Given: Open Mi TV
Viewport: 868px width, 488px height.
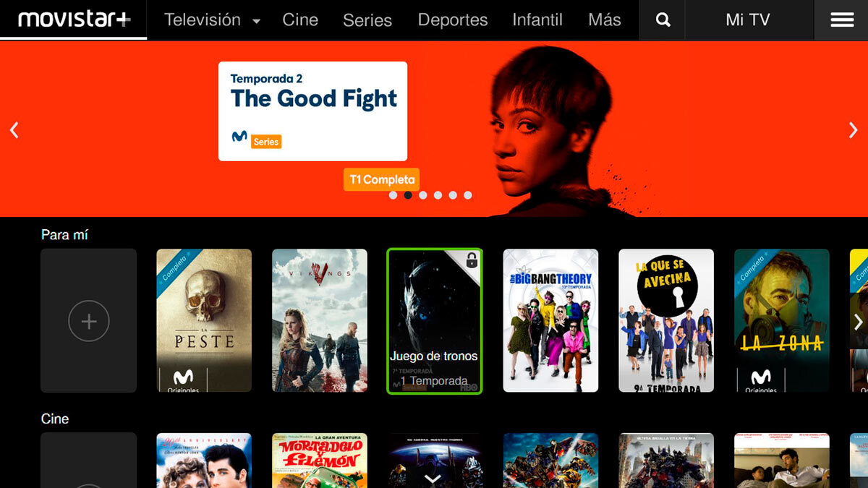Looking at the screenshot, I should (748, 20).
